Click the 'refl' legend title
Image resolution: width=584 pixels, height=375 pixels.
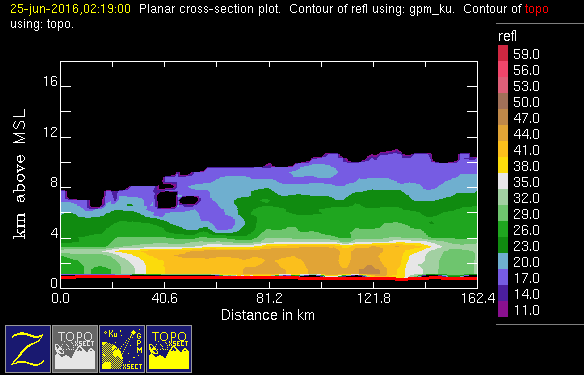tap(507, 36)
